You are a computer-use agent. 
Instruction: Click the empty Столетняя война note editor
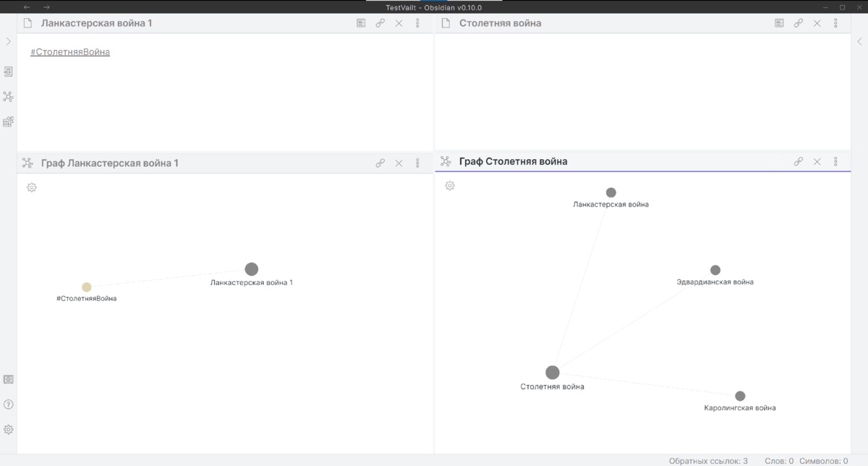(x=643, y=91)
